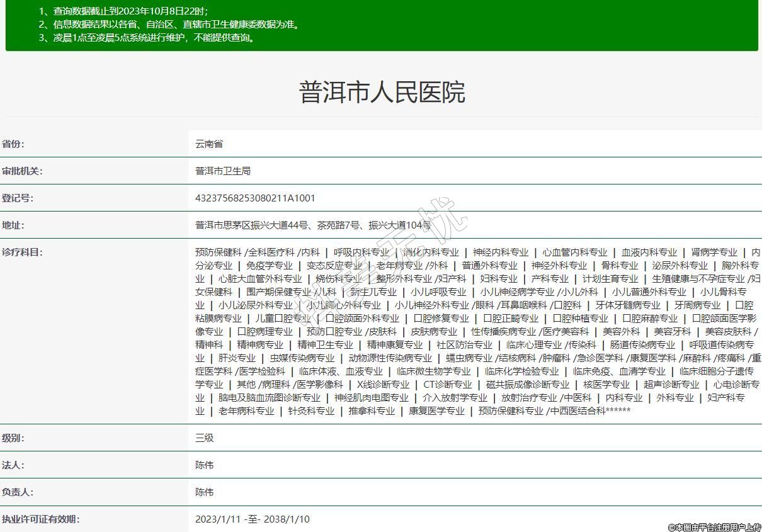This screenshot has height=532, width=762.
Task: Click the system maintenance notice for 凌晨1点至凌晨5点
Action: [147, 38]
